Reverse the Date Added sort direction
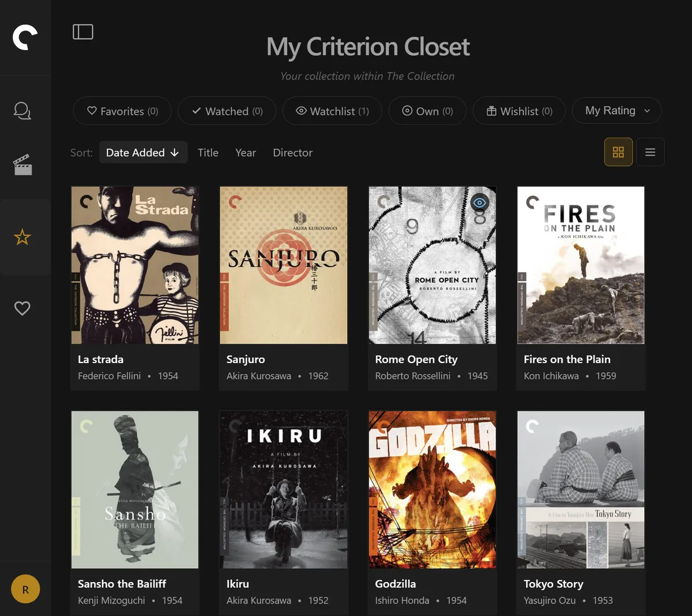 coord(143,152)
